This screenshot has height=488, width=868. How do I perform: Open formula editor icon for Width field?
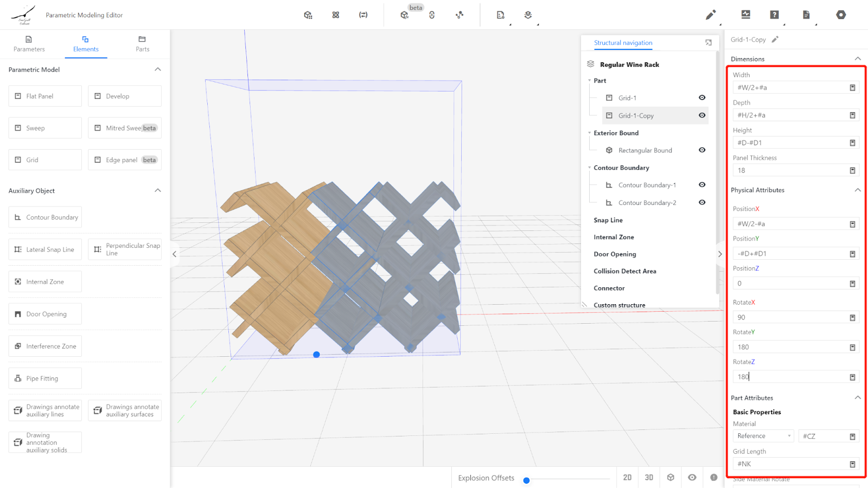click(852, 87)
